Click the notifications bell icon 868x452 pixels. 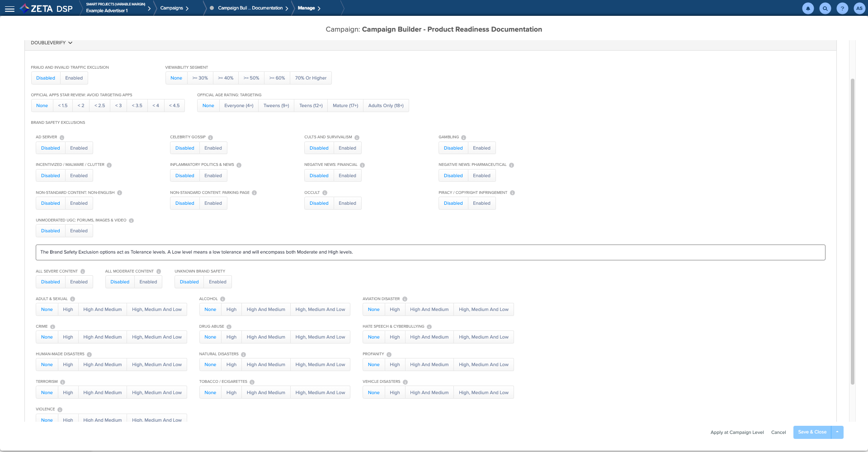808,9
